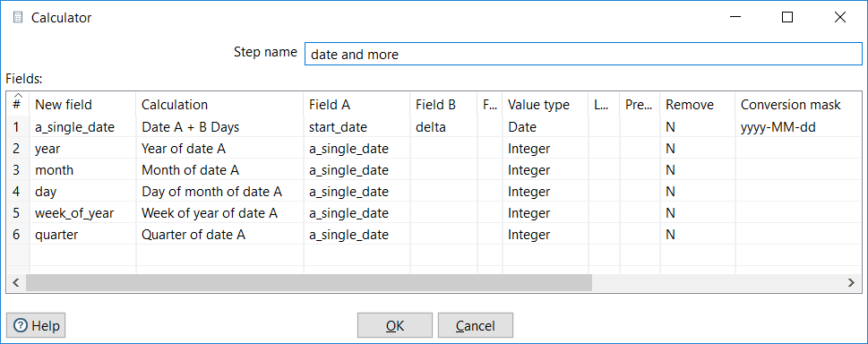Sort by the New field column header
The width and height of the screenshot is (868, 344).
pyautogui.click(x=82, y=105)
